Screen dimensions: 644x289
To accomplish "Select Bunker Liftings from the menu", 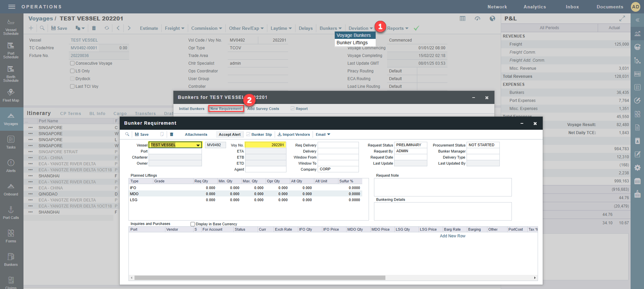I will pyautogui.click(x=352, y=43).
